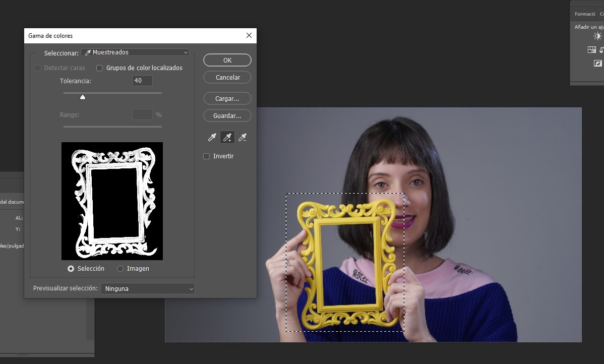604x364 pixels.
Task: Click the Tolerancia slider handle
Action: pos(83,97)
